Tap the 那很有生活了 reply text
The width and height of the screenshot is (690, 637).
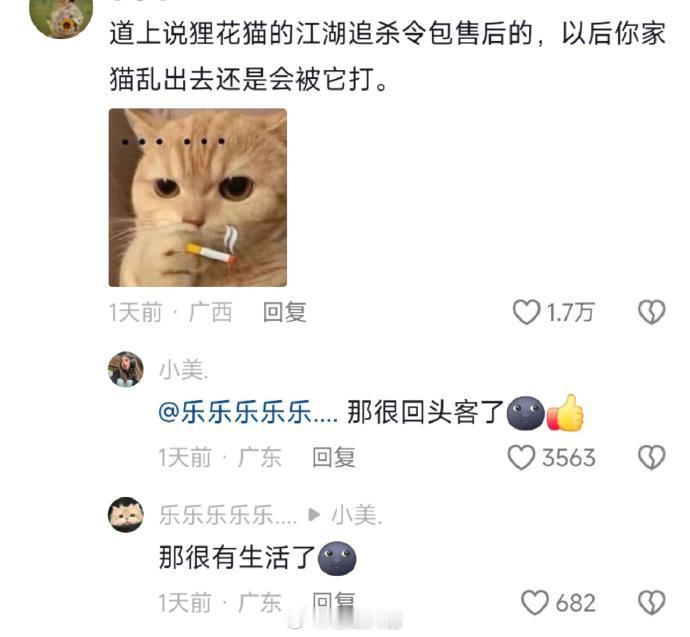[237, 558]
